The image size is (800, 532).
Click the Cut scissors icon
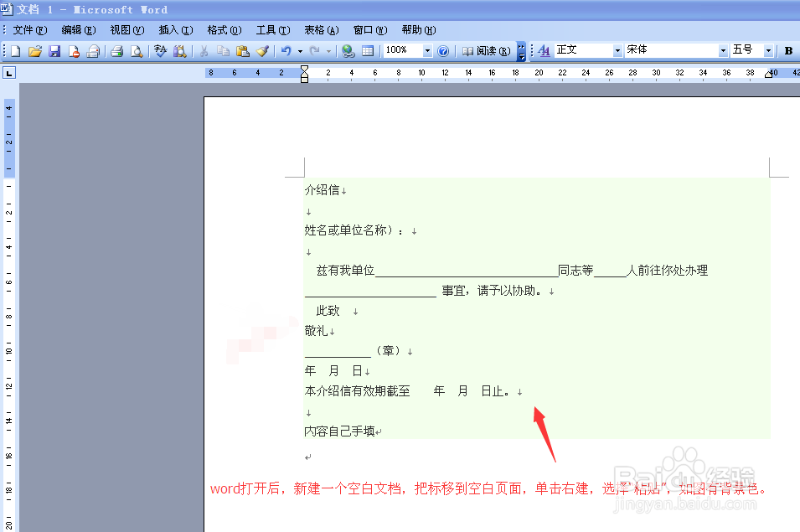pos(204,50)
